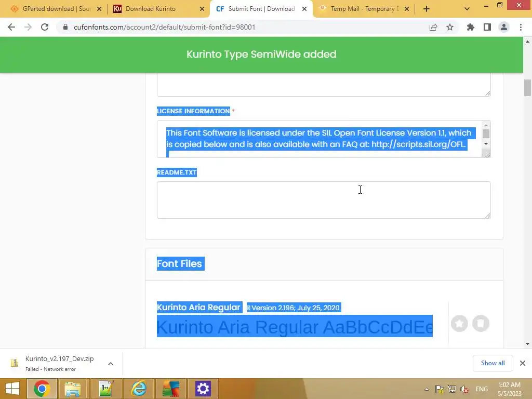Mark Kurinto Aria Regular as favorite star
This screenshot has height=399, width=532.
click(459, 323)
